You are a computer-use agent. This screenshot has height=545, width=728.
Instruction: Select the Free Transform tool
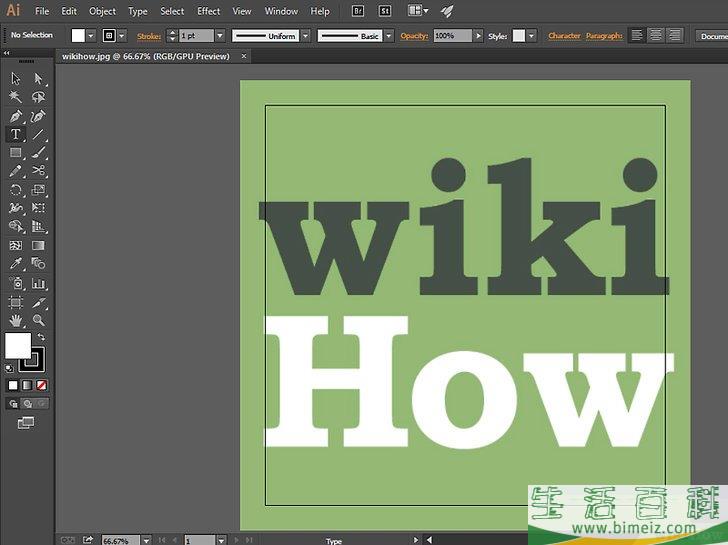[38, 208]
